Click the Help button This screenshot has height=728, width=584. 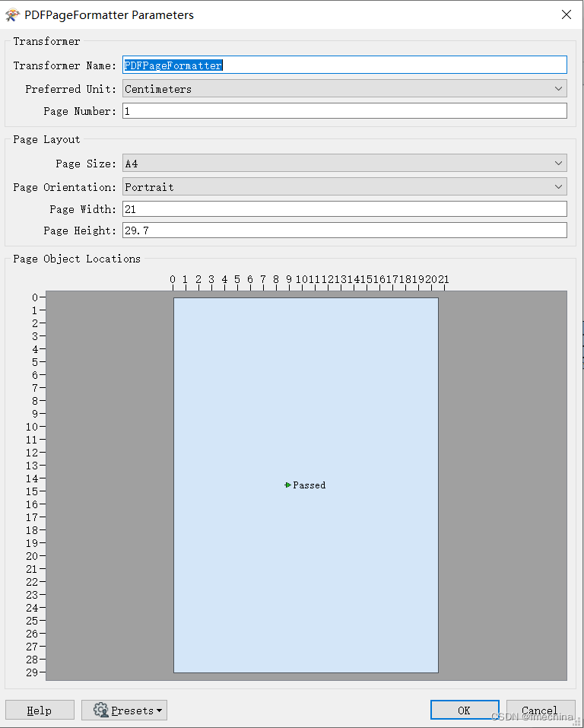(x=40, y=710)
